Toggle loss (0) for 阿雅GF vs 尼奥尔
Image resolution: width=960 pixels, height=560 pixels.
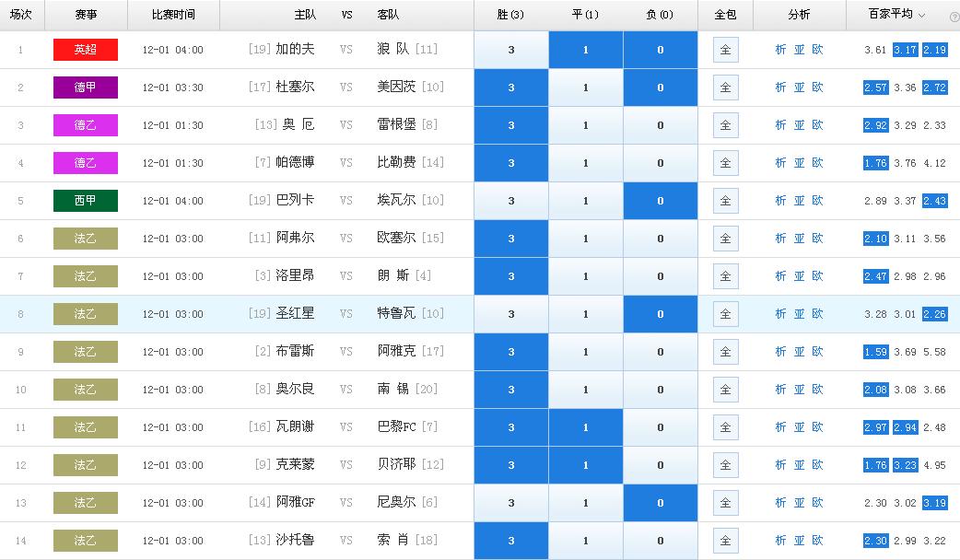tap(661, 503)
